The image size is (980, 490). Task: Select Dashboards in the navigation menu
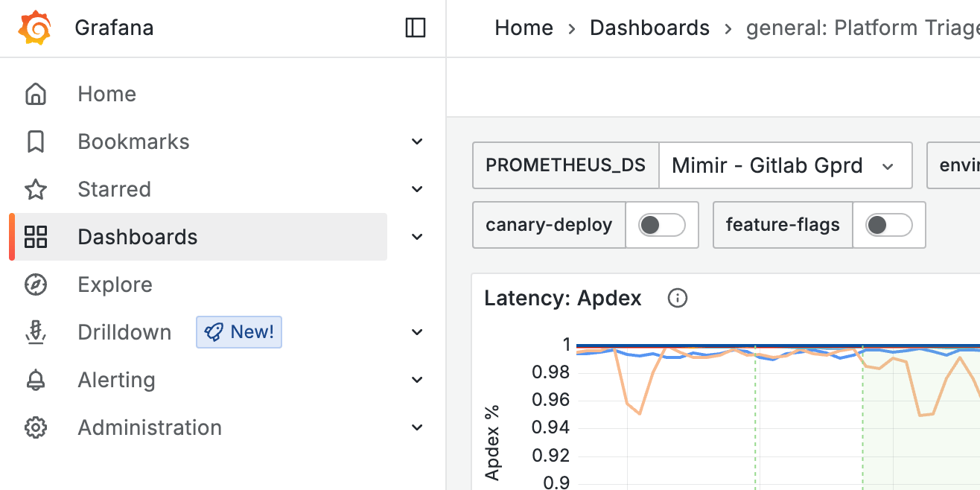(x=138, y=237)
